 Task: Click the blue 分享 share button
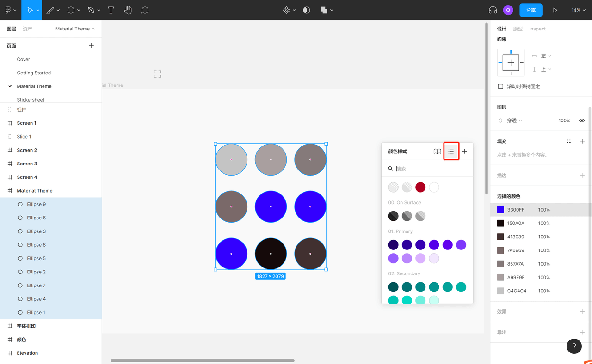pos(530,10)
